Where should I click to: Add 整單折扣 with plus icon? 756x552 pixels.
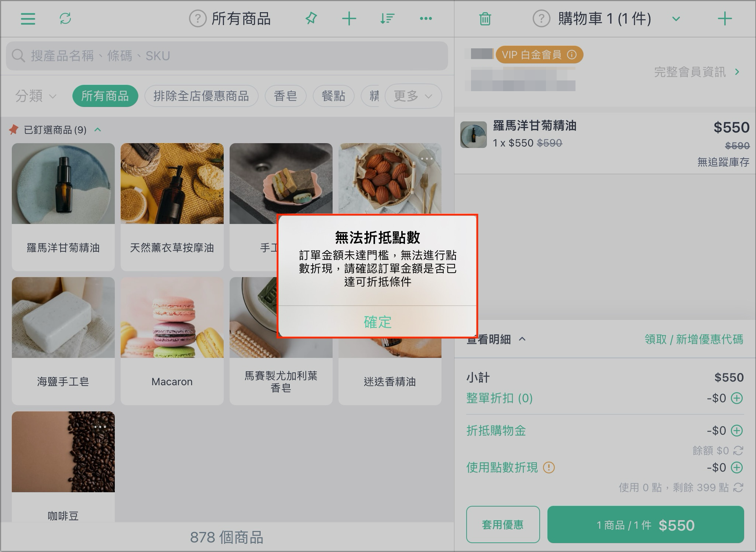(x=737, y=398)
